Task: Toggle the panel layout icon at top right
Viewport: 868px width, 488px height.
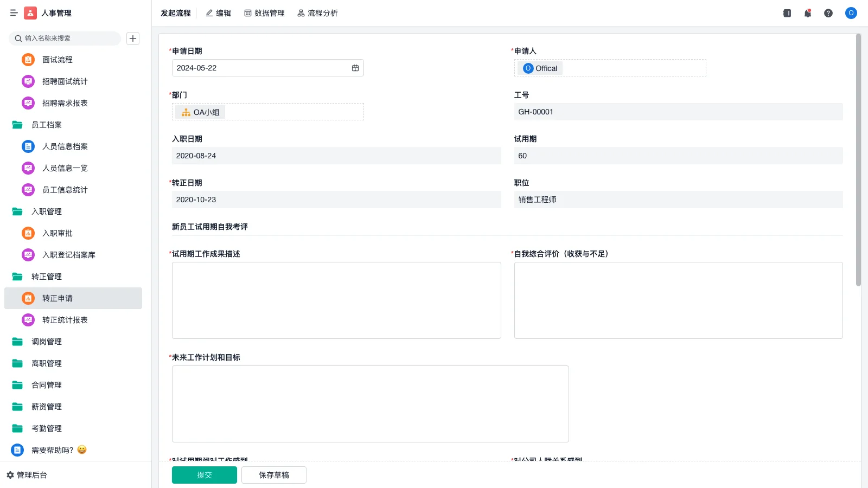Action: tap(786, 13)
